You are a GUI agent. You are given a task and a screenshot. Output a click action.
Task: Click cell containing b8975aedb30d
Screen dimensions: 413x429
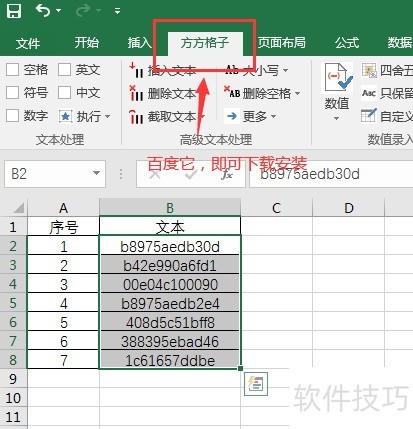pyautogui.click(x=170, y=246)
